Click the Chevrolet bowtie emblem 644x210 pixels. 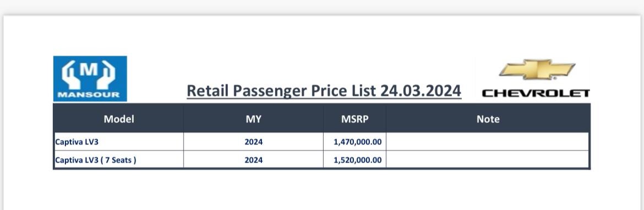(x=537, y=69)
